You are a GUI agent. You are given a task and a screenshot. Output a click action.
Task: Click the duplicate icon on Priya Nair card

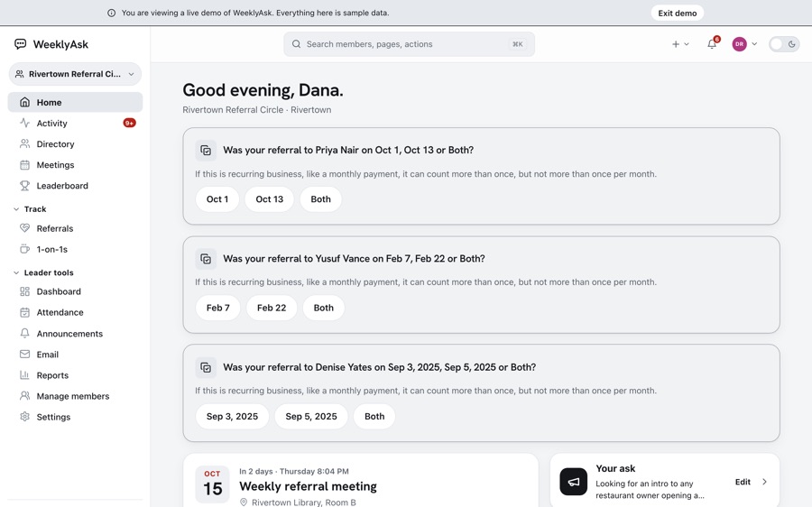pyautogui.click(x=206, y=150)
